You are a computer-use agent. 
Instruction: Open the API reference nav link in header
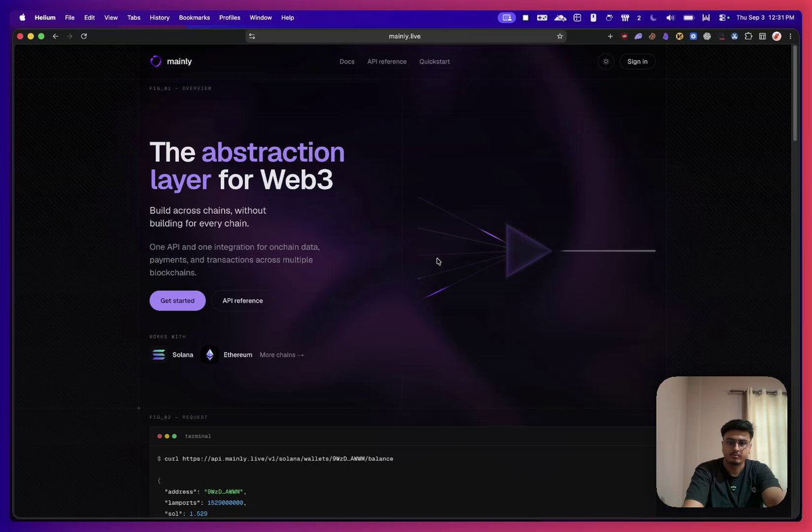click(x=387, y=62)
